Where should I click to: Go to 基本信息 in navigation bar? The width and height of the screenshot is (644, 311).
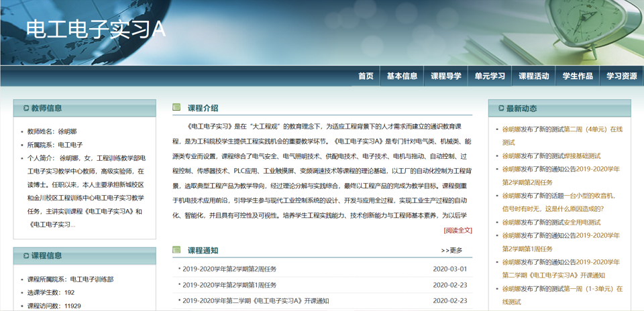tap(402, 76)
